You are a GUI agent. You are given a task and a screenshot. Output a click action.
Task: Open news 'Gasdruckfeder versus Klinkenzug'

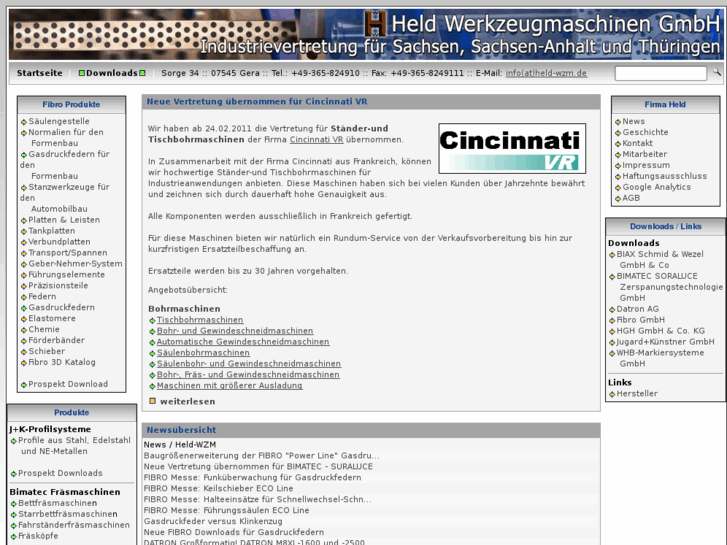(213, 521)
